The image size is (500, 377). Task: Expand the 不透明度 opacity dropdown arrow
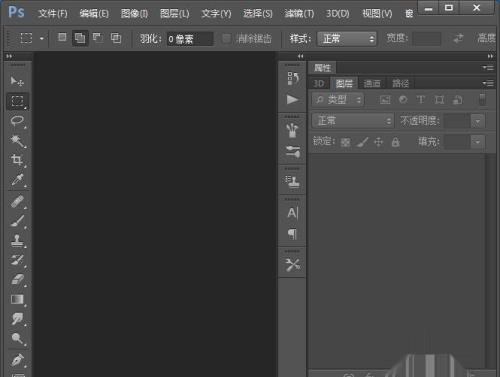click(478, 121)
